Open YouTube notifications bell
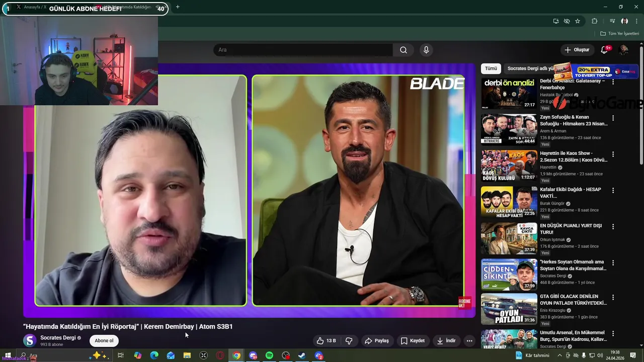The image size is (644, 362). (x=605, y=50)
